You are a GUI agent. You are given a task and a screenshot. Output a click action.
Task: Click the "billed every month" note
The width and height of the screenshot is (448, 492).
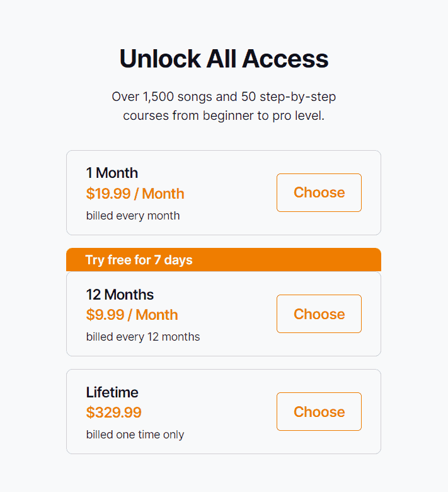[x=133, y=216]
